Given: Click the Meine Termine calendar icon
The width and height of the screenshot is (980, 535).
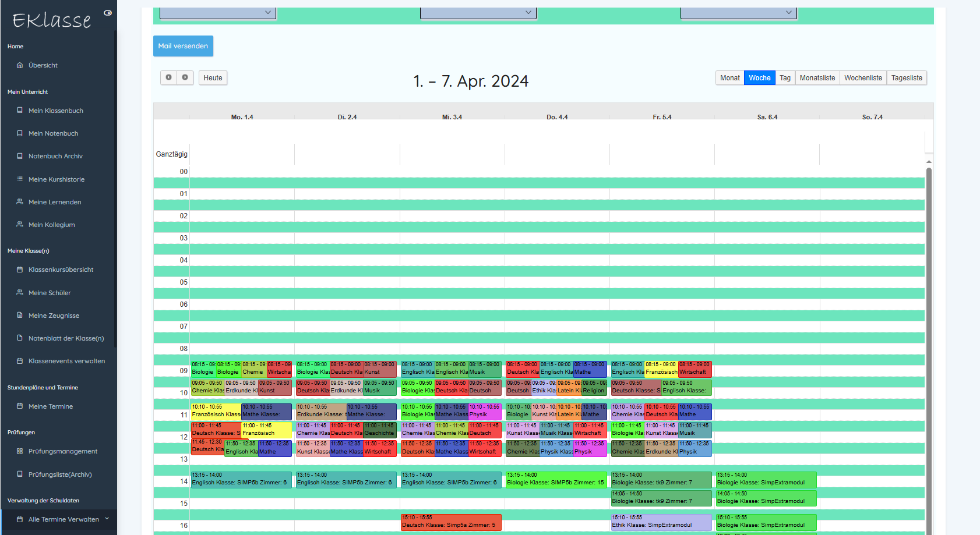Looking at the screenshot, I should (x=20, y=406).
